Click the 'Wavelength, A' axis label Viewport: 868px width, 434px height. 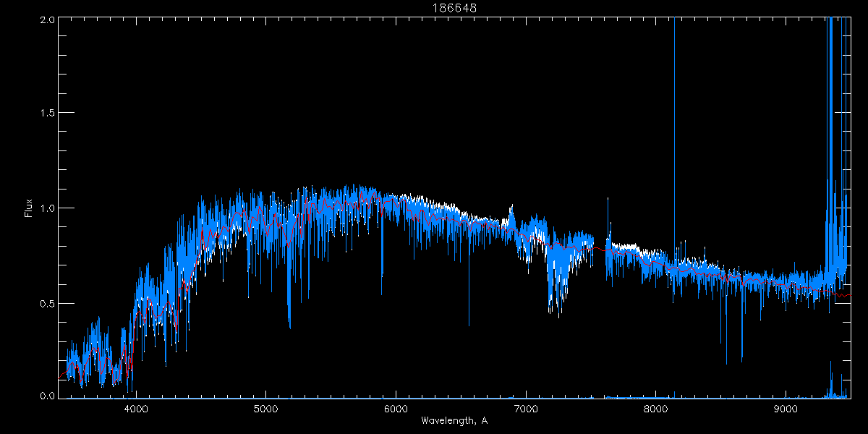454,421
